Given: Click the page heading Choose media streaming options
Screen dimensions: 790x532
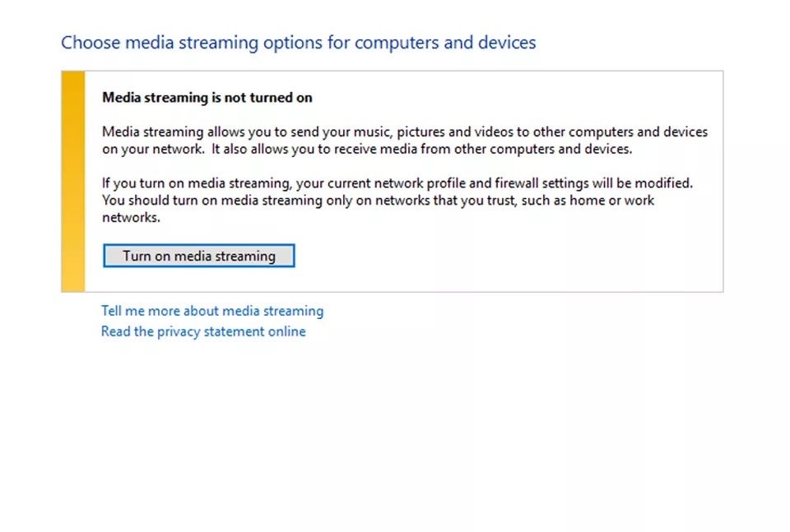Looking at the screenshot, I should coord(298,43).
